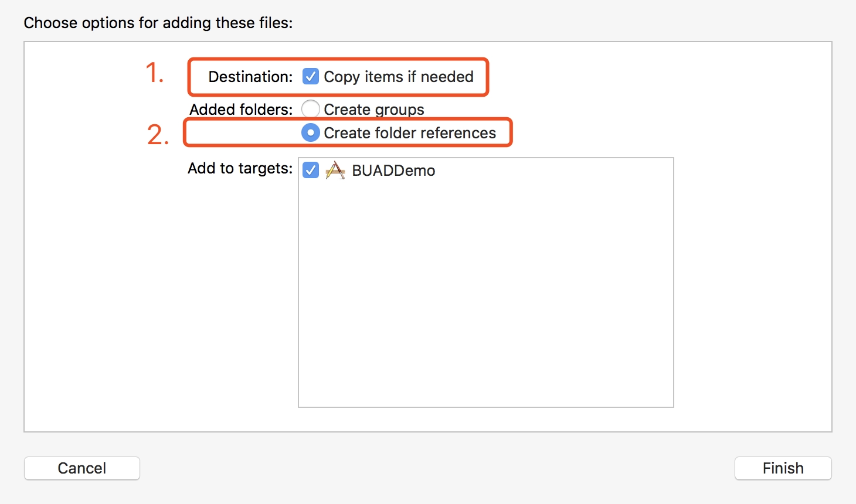Screen dimensions: 856x504
Task: Cancel adding the files
Action: [x=82, y=468]
